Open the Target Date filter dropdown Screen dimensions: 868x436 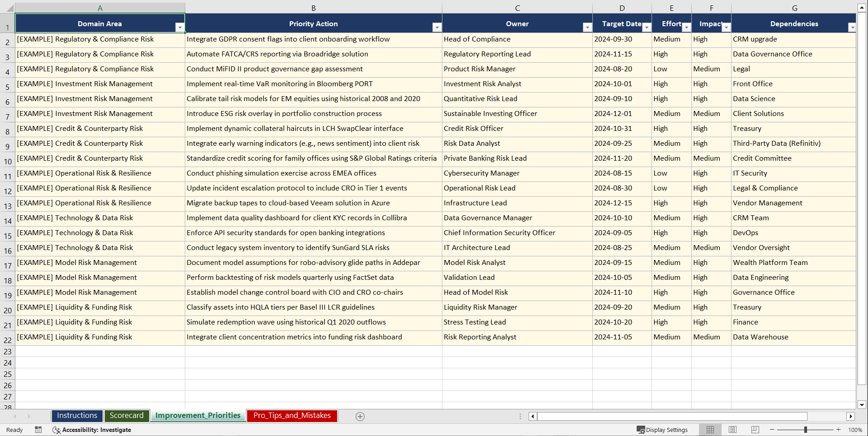pos(647,27)
